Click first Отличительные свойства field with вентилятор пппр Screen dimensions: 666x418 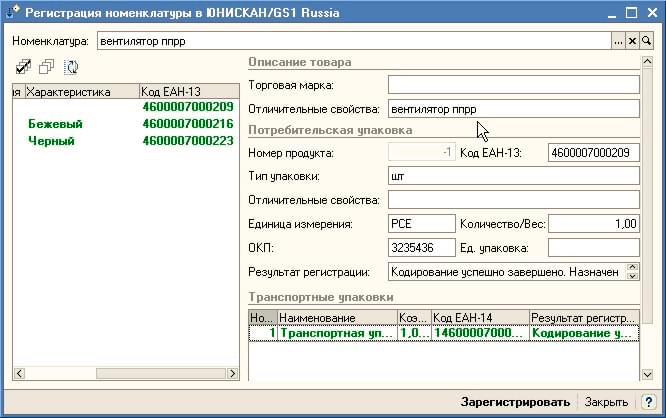[x=514, y=109]
